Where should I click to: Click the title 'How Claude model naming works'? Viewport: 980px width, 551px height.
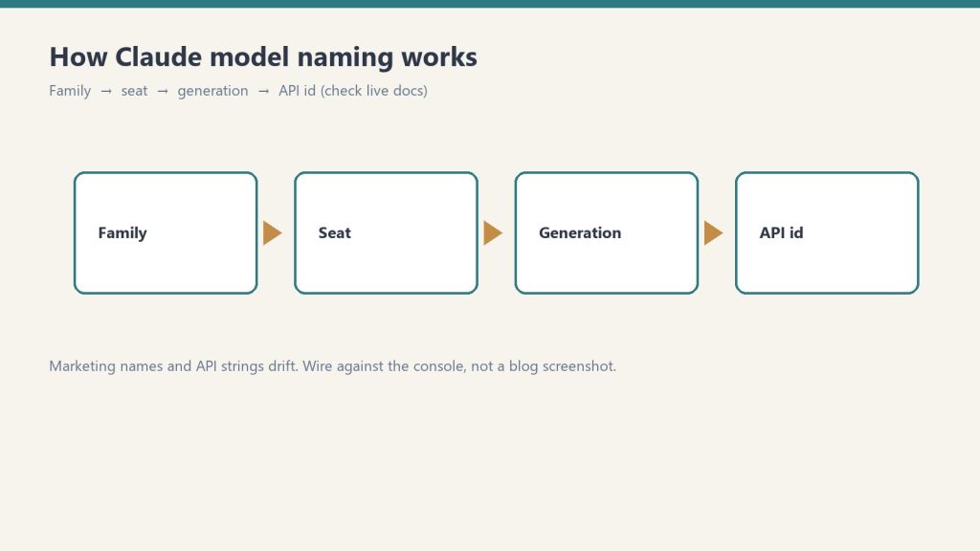263,56
